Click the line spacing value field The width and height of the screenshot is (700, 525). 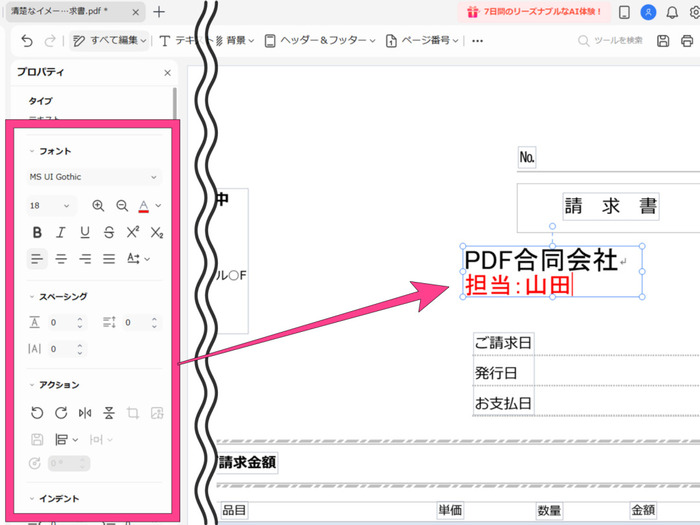(141, 322)
